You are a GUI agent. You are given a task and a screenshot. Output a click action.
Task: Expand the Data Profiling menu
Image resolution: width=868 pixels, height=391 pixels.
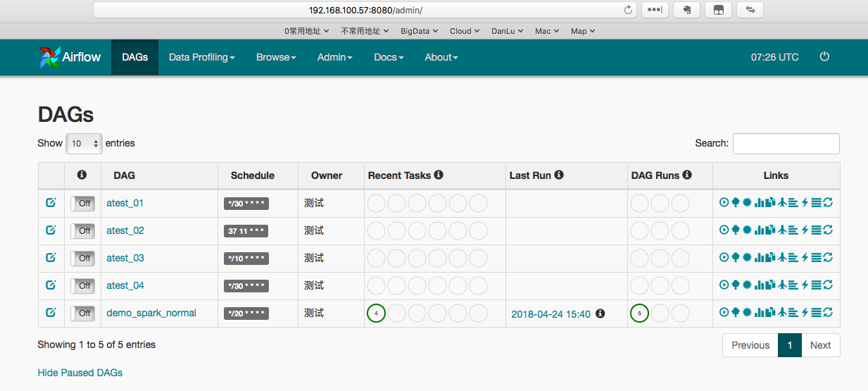click(x=201, y=57)
